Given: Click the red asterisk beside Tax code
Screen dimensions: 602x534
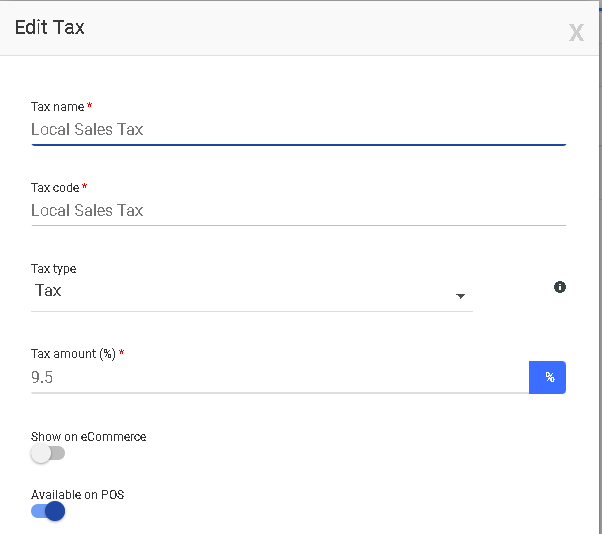Looking at the screenshot, I should pyautogui.click(x=84, y=186).
